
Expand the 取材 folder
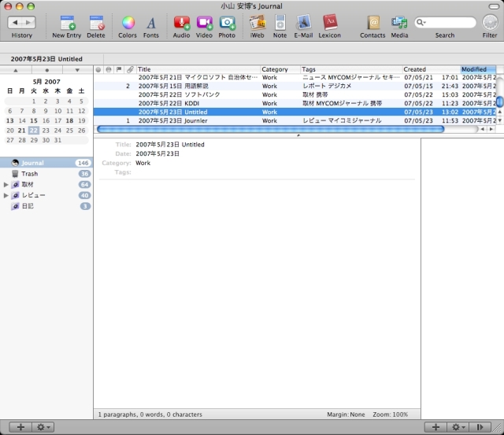pyautogui.click(x=6, y=185)
